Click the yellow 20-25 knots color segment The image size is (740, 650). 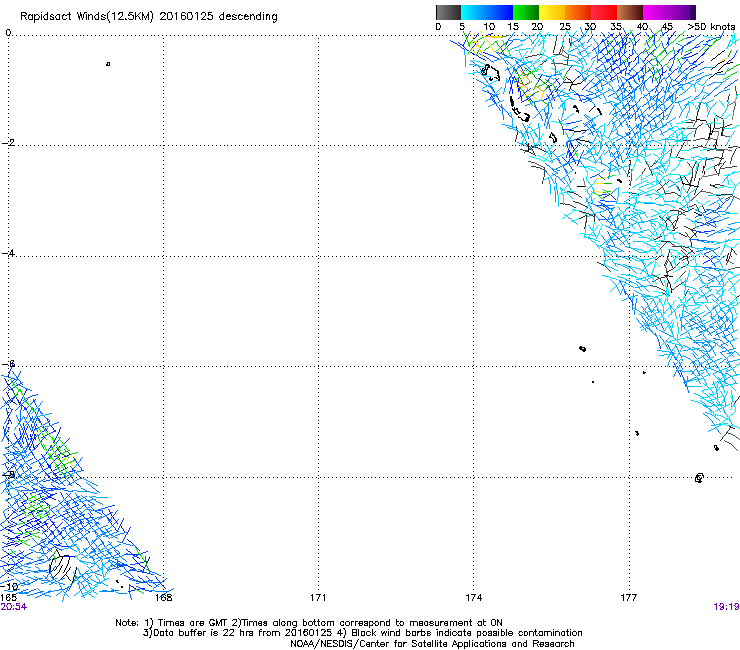click(x=552, y=12)
